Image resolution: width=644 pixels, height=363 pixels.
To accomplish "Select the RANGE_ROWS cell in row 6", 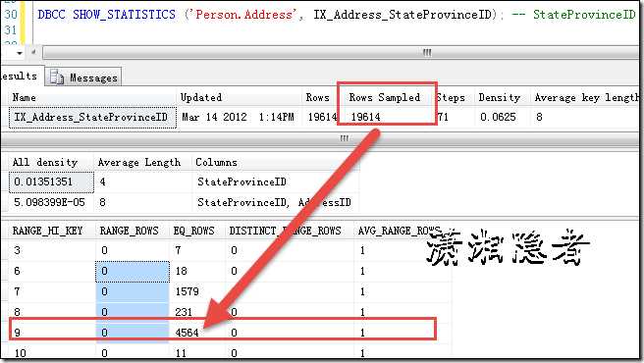I will coord(133,271).
